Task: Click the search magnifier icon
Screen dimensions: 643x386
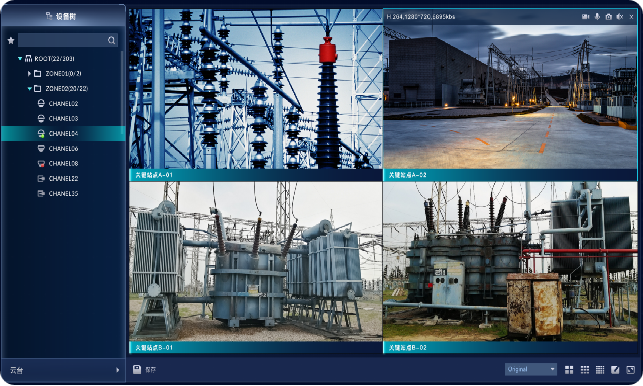Action: point(112,40)
